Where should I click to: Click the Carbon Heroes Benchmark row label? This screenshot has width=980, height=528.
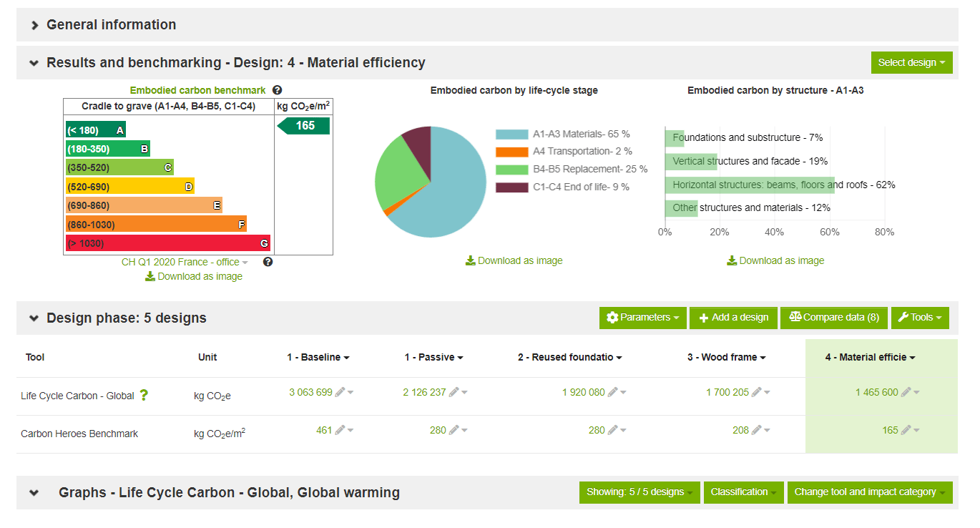(79, 434)
